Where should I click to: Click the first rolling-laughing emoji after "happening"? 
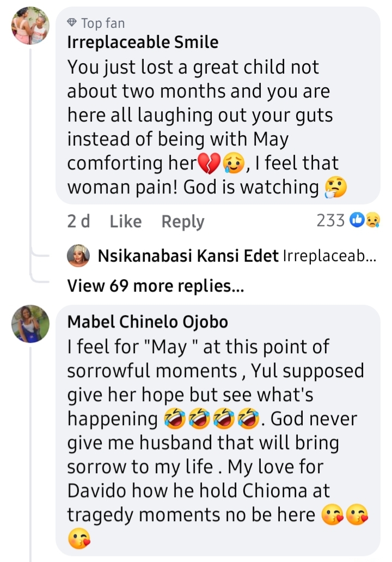[174, 420]
